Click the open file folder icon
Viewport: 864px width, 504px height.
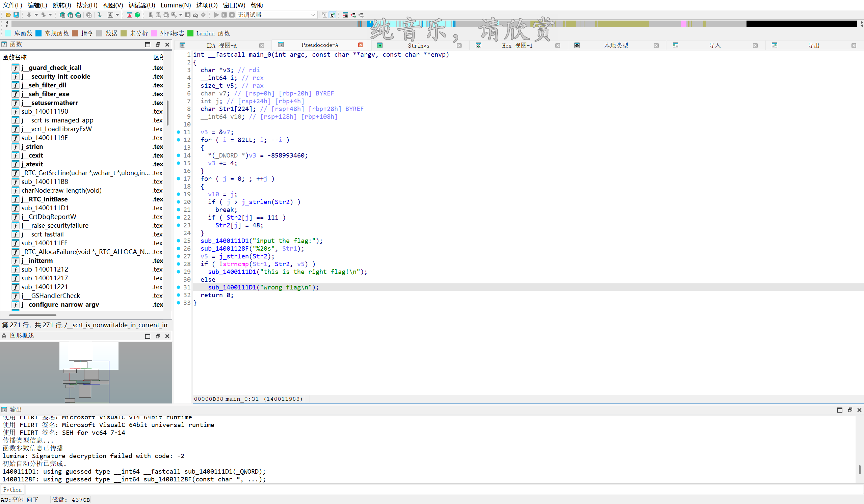coord(8,15)
